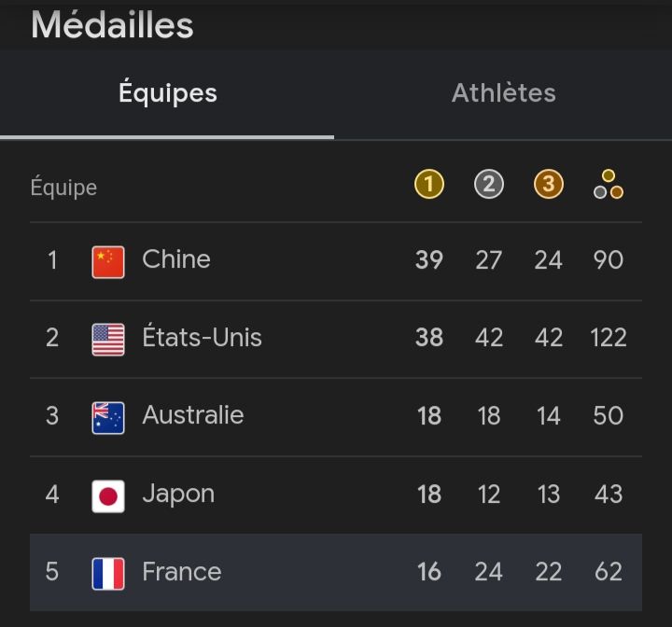672x627 pixels.
Task: Click the bronze medal column icon
Action: click(x=548, y=185)
